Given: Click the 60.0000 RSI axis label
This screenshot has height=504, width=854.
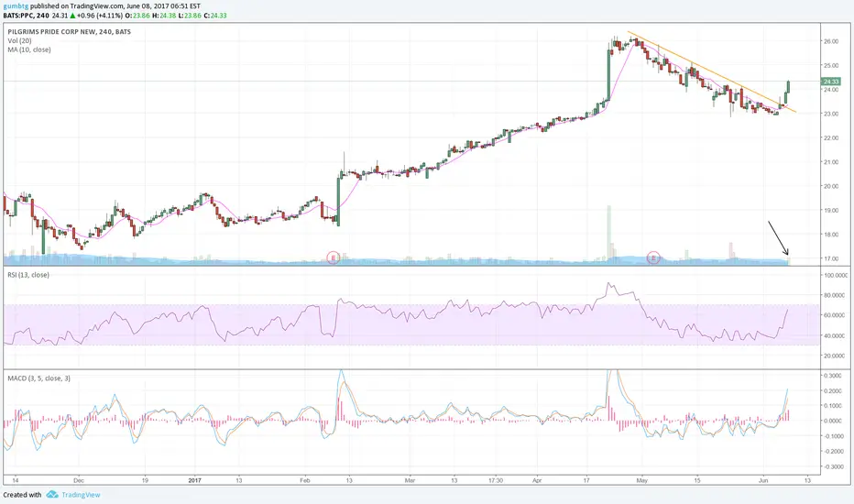Looking at the screenshot, I should coord(836,315).
